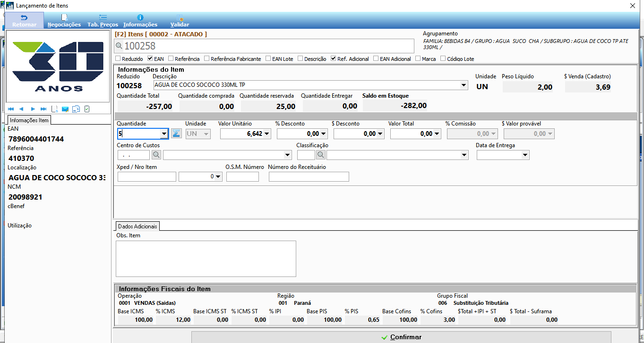Click into the Obs. Item text area
The height and width of the screenshot is (343, 644).
click(206, 259)
